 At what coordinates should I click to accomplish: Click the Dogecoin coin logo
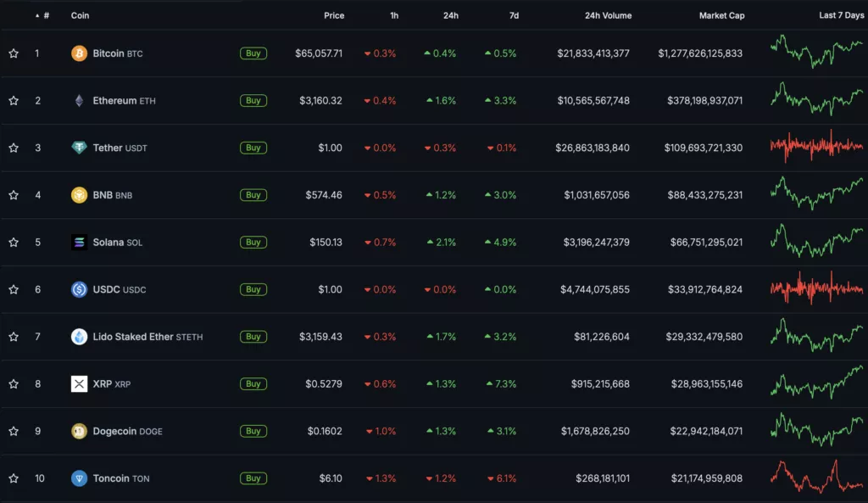click(x=79, y=431)
